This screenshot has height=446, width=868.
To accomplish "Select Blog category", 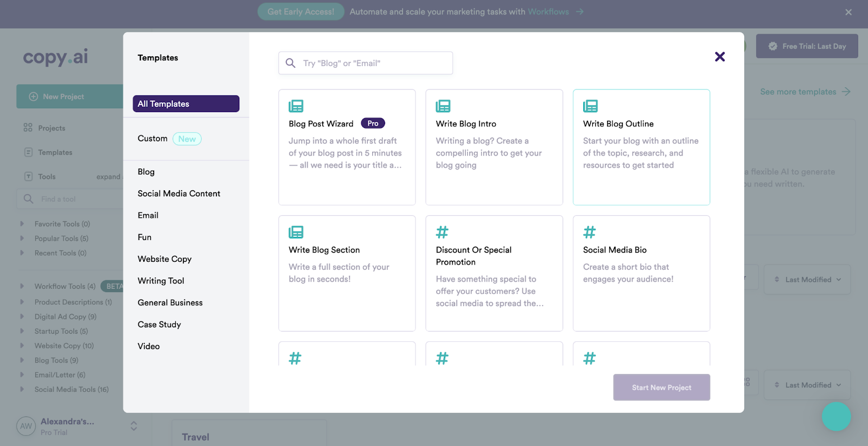I will 146,172.
